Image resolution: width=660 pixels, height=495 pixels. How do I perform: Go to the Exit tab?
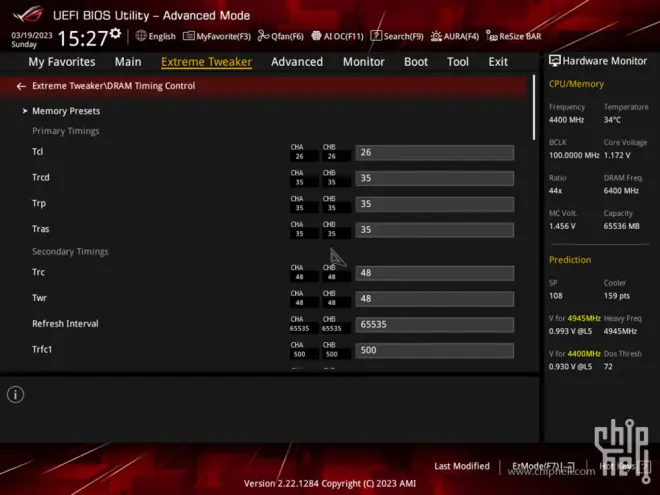(x=498, y=62)
